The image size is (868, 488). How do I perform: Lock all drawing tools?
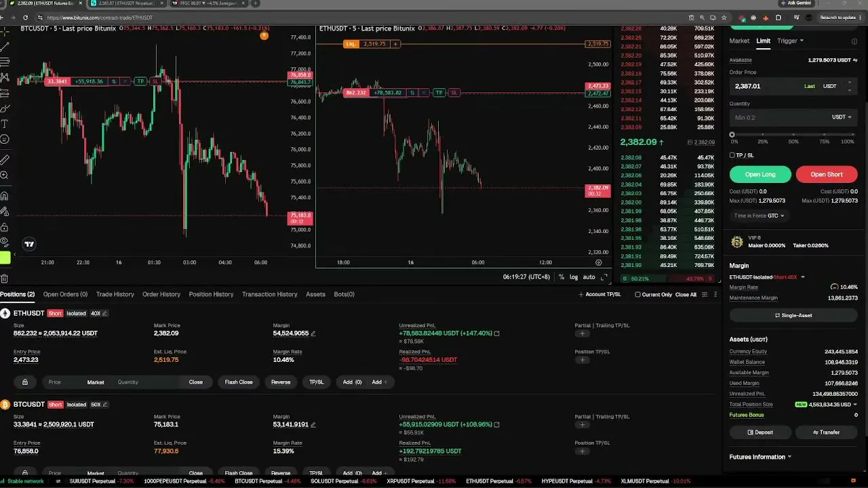(4, 227)
